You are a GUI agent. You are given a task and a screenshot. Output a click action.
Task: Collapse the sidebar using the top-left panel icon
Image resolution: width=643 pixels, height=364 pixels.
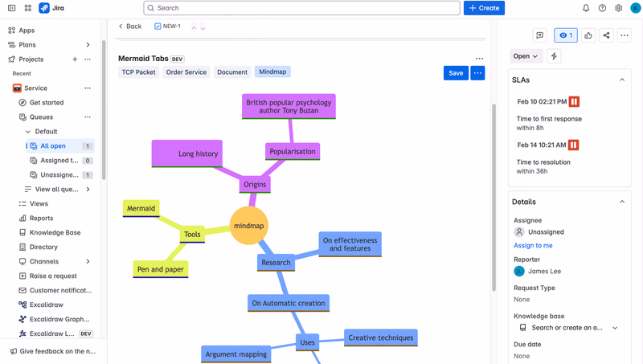(x=12, y=8)
